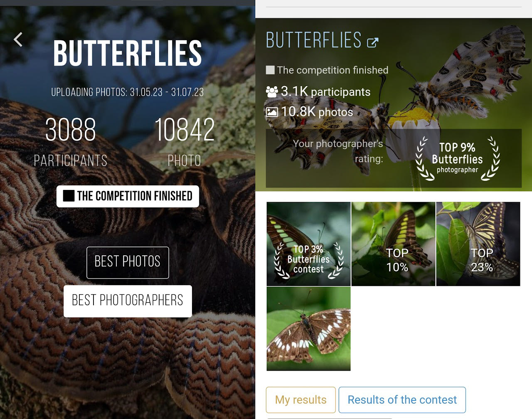This screenshot has width=532, height=419.
Task: Click the 3.1K participants text
Action: point(325,91)
